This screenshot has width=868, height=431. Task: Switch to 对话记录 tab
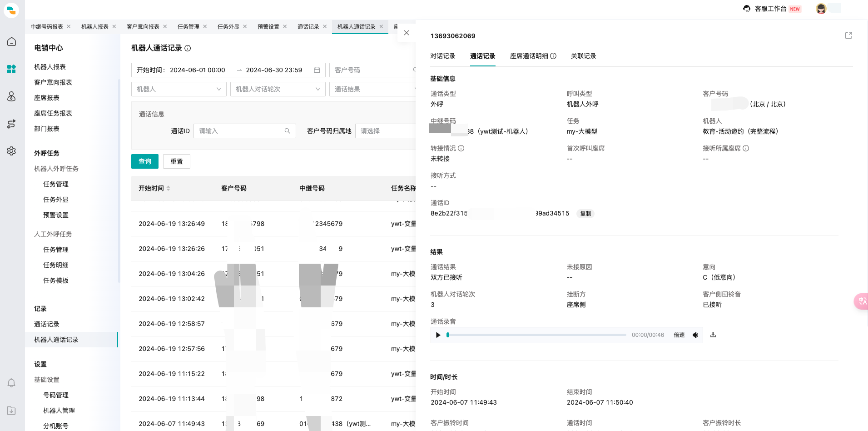coord(443,56)
